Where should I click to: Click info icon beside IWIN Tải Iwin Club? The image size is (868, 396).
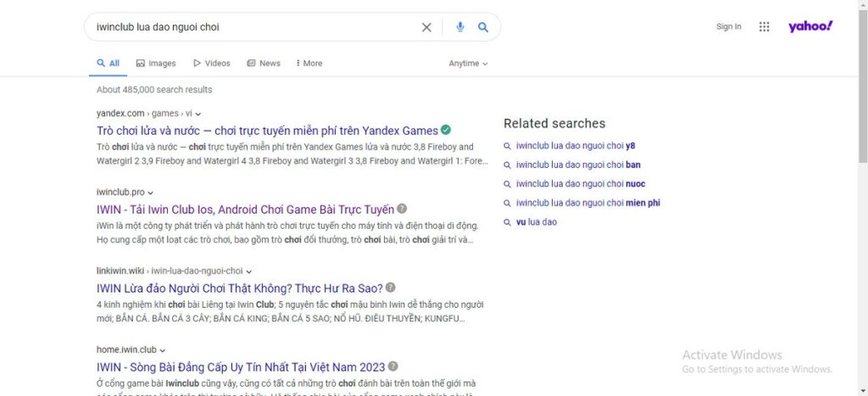click(x=402, y=209)
